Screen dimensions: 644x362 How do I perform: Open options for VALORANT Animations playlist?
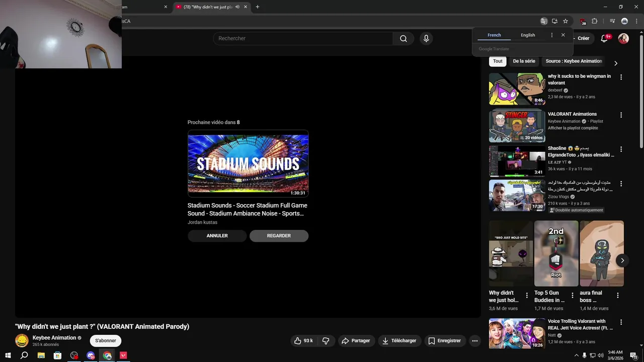coord(621,115)
